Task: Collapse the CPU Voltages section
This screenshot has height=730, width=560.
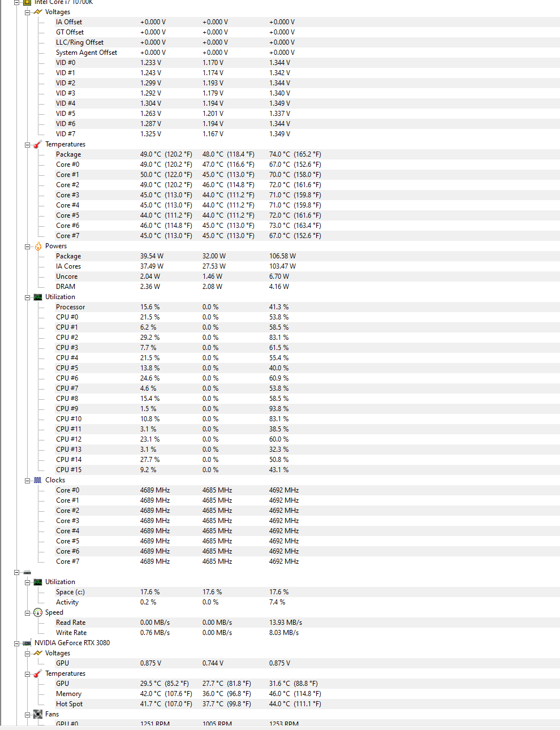Action: pyautogui.click(x=27, y=12)
